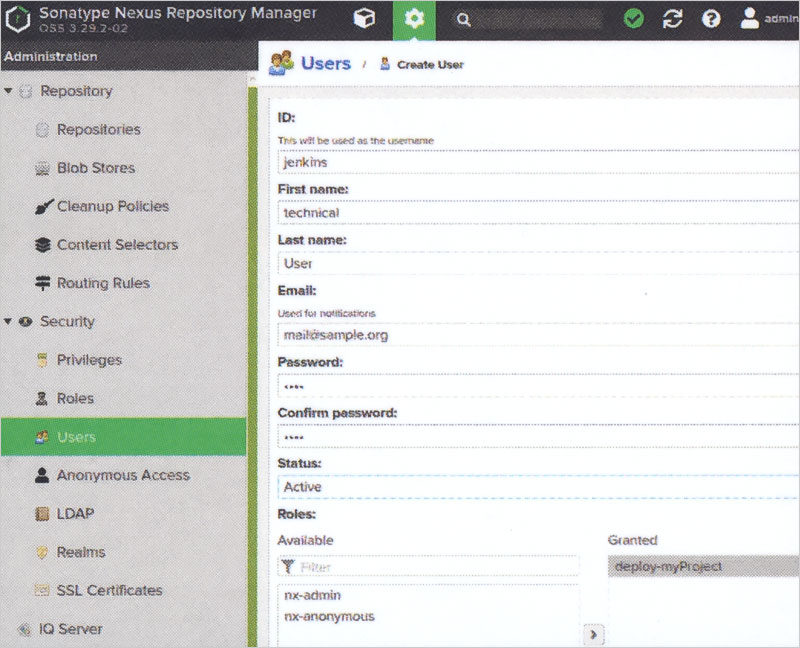Screen dimensions: 800x648
Task: Click the Users breadcrumb link
Action: click(326, 63)
